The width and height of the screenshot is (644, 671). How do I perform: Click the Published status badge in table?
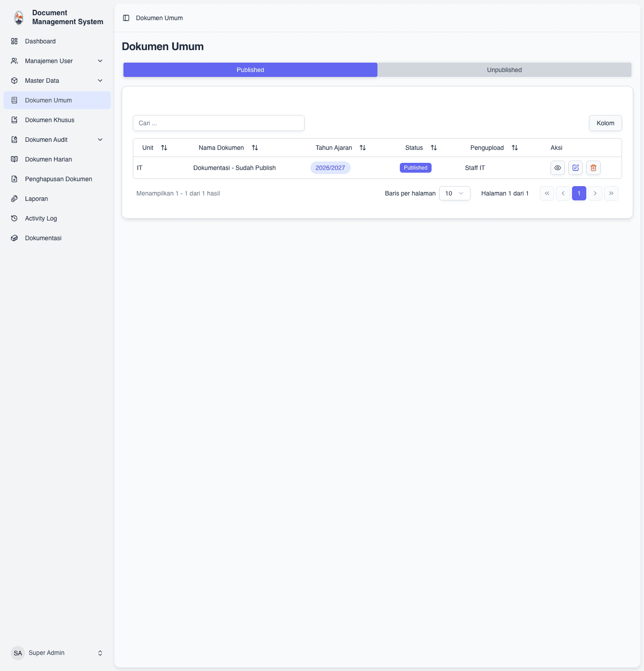point(415,168)
